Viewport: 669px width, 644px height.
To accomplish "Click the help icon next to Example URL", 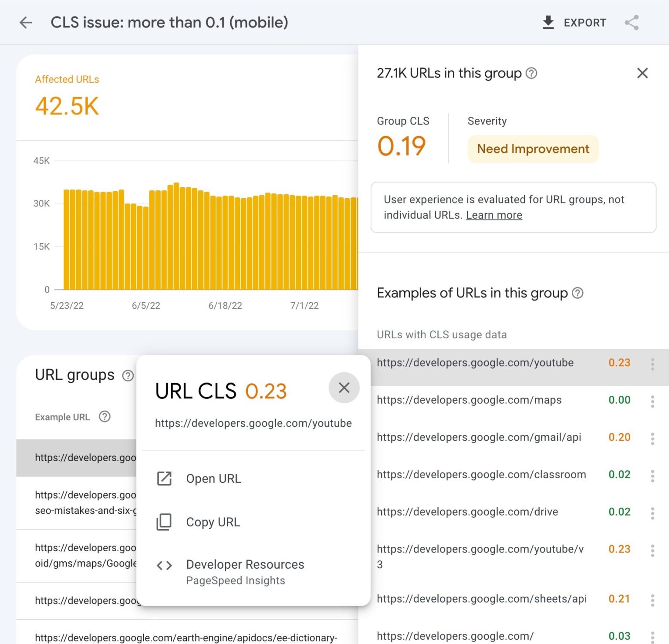I will pos(105,417).
